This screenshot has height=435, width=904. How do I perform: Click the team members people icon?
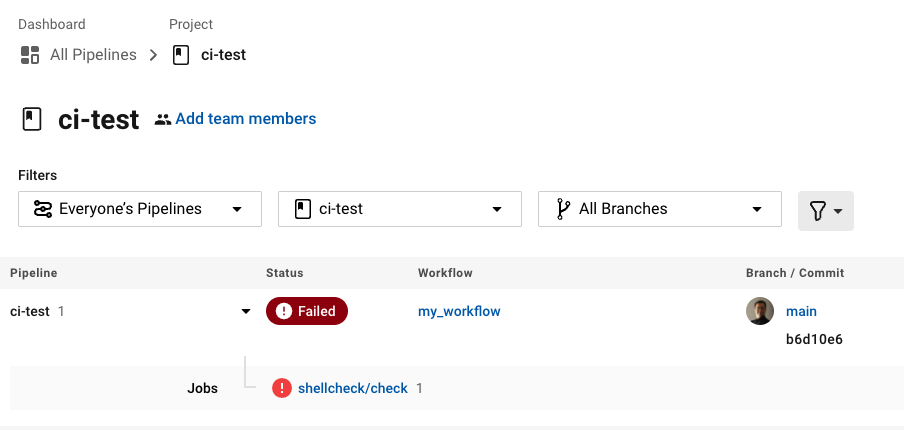(x=163, y=119)
